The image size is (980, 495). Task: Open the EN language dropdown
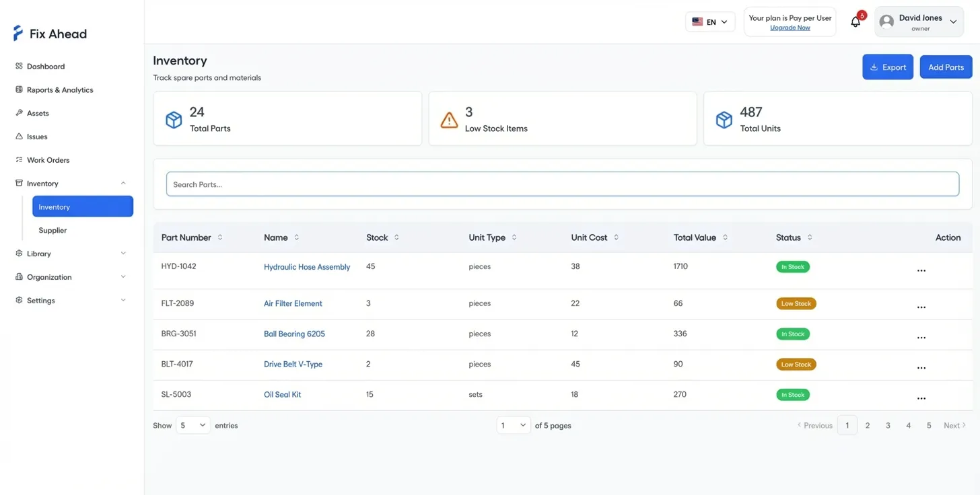(709, 22)
